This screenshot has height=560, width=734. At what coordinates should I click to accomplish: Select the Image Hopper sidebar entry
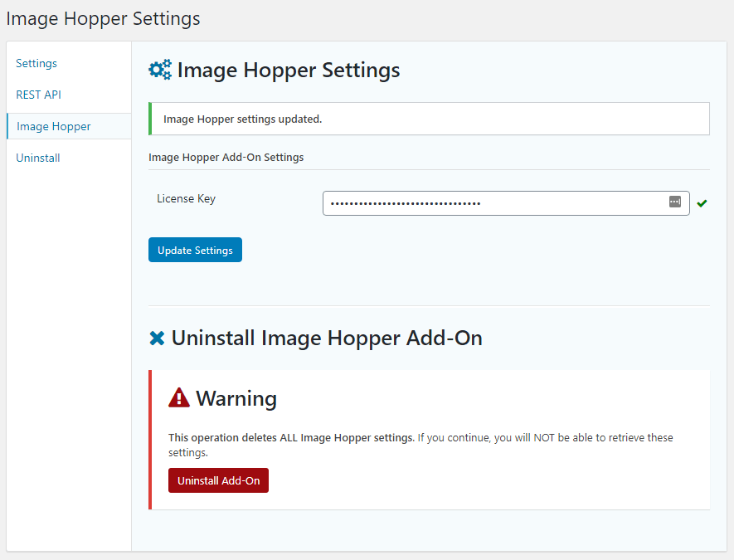point(52,126)
